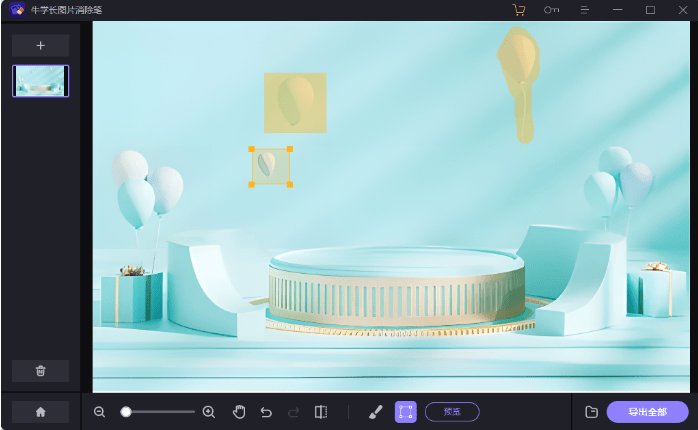The width and height of the screenshot is (698, 430).
Task: Select the brush eraser tool
Action: point(375,412)
